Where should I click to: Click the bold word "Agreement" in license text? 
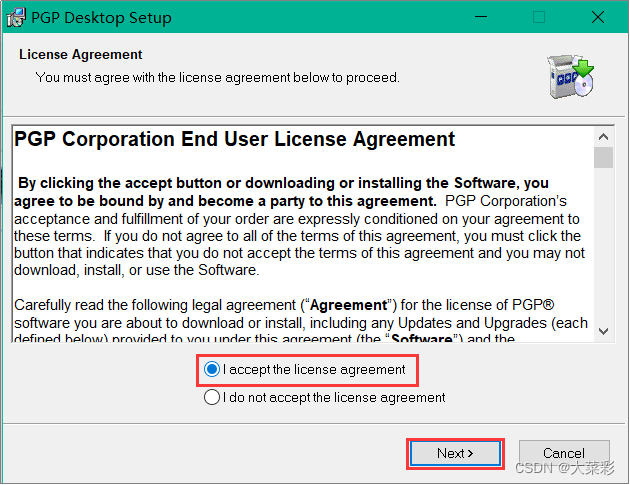tap(348, 305)
